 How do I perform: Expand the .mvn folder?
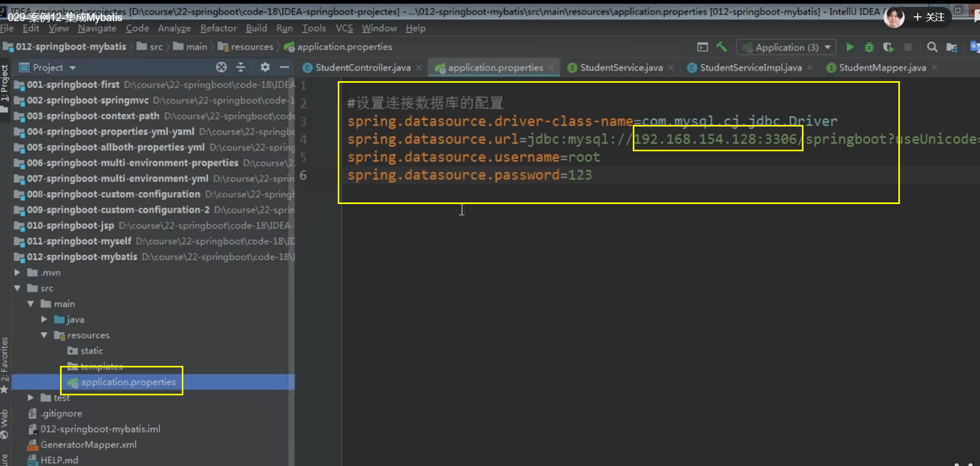[x=17, y=273]
